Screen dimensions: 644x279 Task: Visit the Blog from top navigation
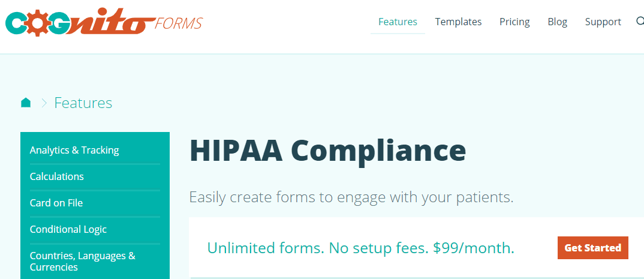click(557, 22)
